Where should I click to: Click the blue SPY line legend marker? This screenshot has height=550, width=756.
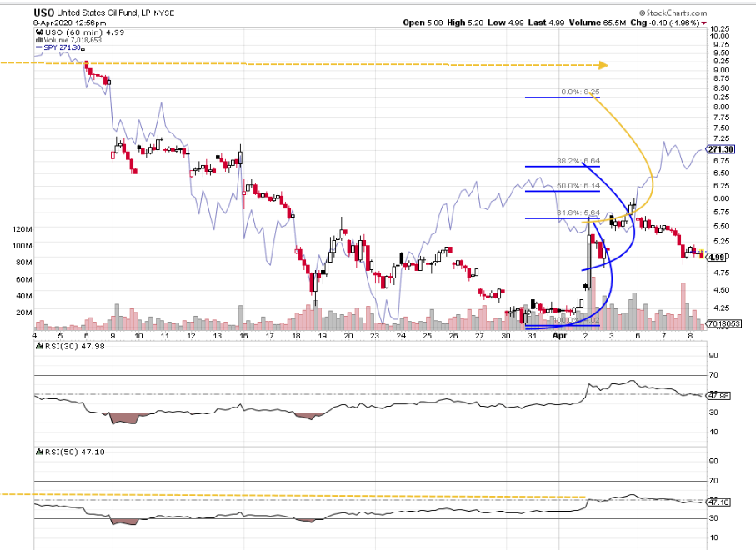(x=39, y=47)
